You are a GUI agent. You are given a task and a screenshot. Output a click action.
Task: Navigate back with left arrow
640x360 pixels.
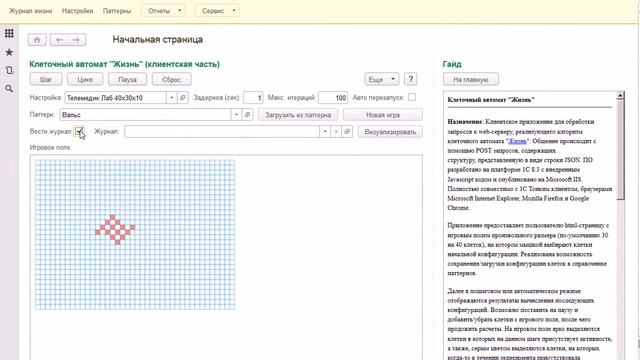59,40
